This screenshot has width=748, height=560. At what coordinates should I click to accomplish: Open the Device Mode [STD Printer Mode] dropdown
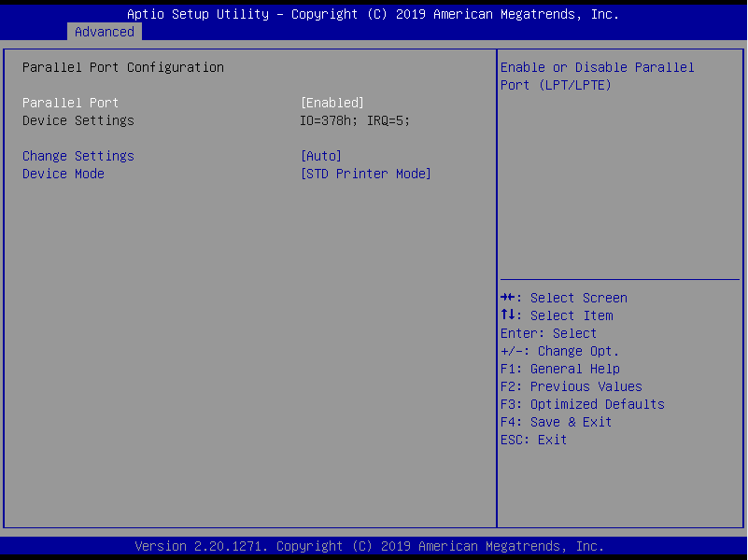pyautogui.click(x=365, y=174)
